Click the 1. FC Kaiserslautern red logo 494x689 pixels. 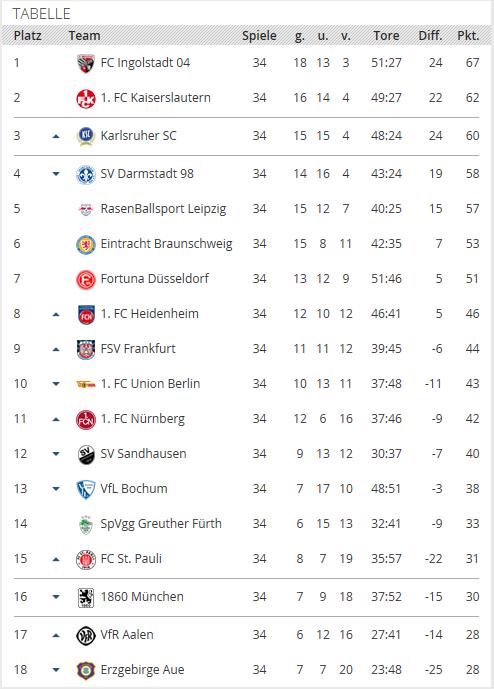point(86,98)
